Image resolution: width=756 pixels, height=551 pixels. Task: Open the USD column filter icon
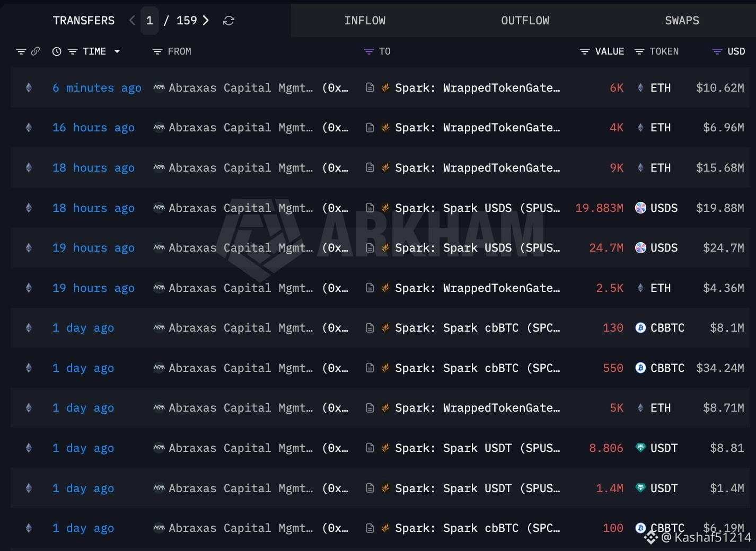pyautogui.click(x=717, y=51)
